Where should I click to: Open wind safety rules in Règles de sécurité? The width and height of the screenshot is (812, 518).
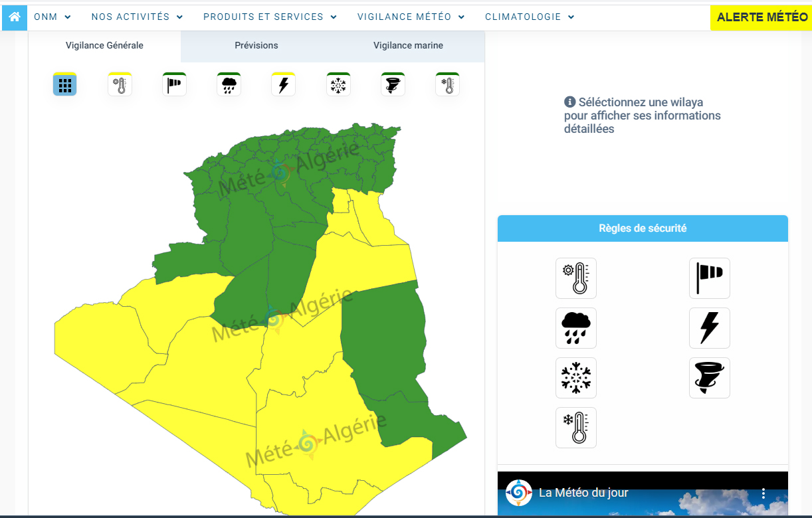coord(710,278)
